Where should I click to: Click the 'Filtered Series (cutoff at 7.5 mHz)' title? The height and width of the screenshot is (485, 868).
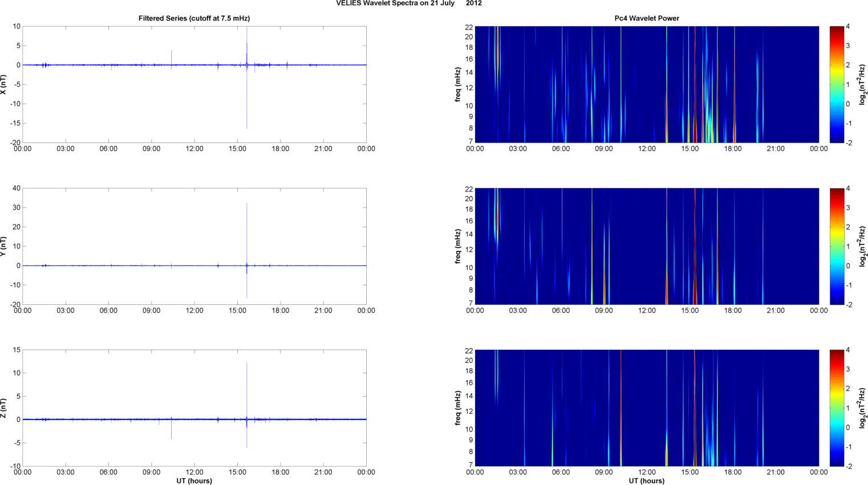click(x=194, y=18)
